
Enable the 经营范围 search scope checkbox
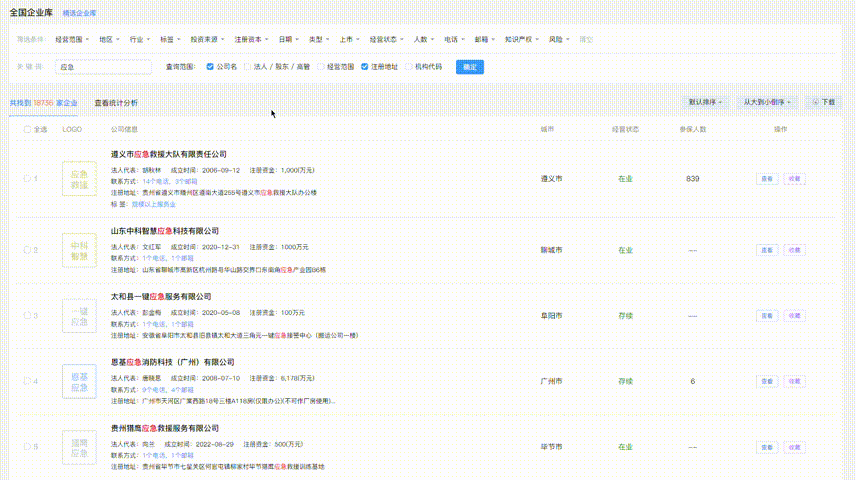[x=321, y=67]
